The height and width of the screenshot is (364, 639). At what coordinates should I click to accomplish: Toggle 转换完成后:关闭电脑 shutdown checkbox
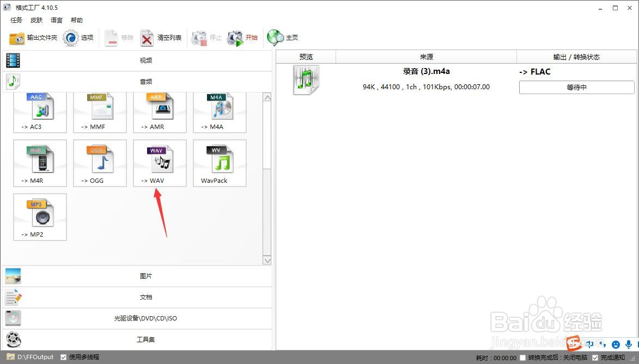(523, 357)
